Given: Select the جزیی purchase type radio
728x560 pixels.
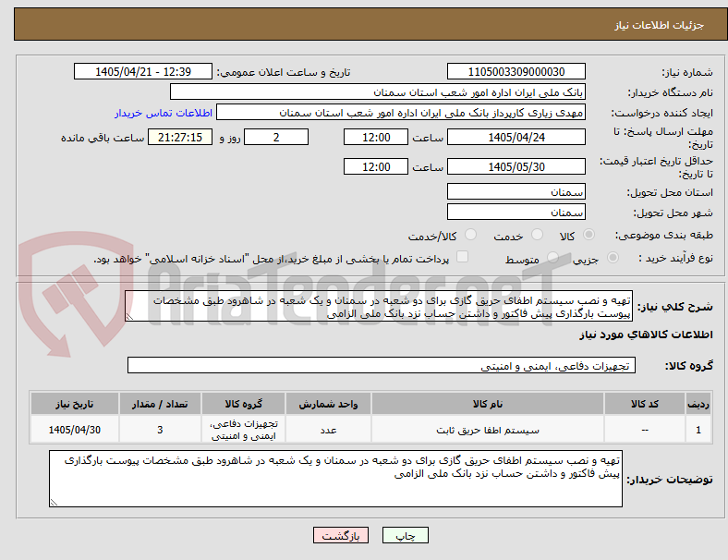Looking at the screenshot, I should (x=613, y=257).
